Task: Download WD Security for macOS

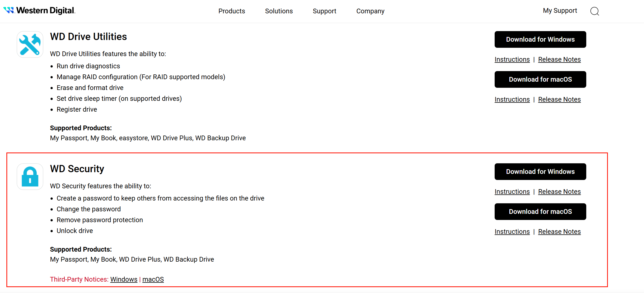Action: 540,212
